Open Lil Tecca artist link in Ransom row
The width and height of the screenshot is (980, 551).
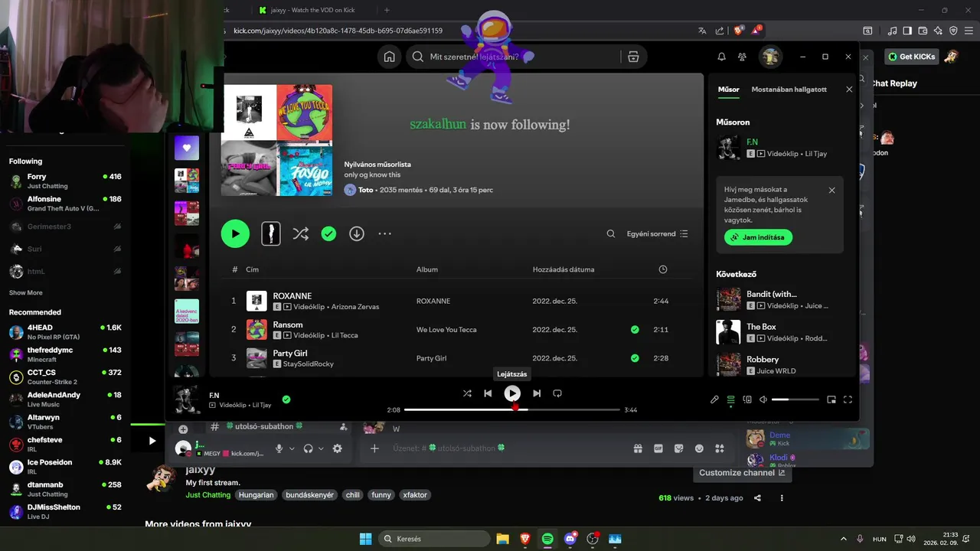(x=344, y=335)
